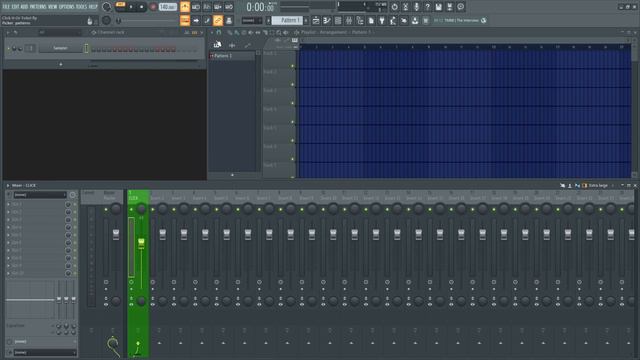Open the Mixer options arrow beside title

coord(8,186)
